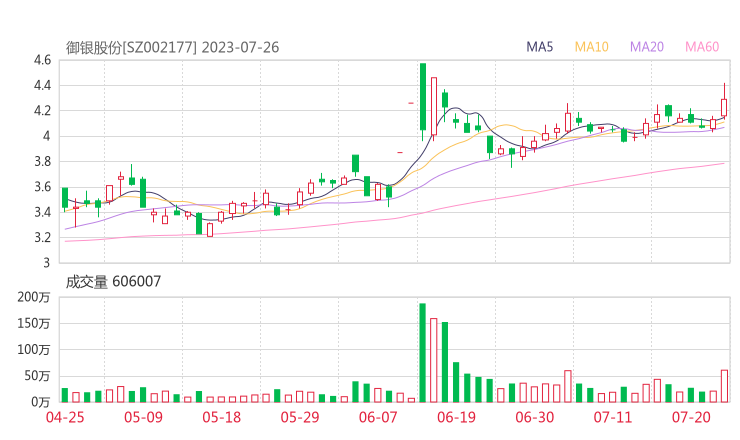This screenshot has width=740, height=440.
Task: Click the 3.6 price axis label
Action: tap(42, 187)
